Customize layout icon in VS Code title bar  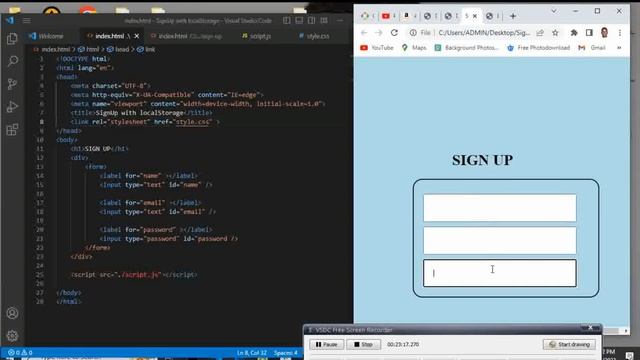coord(324,20)
